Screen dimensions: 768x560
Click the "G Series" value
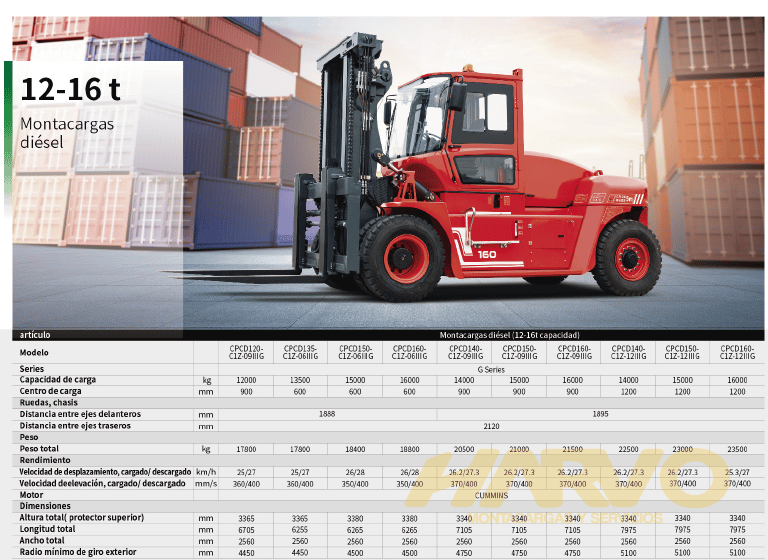(491, 370)
